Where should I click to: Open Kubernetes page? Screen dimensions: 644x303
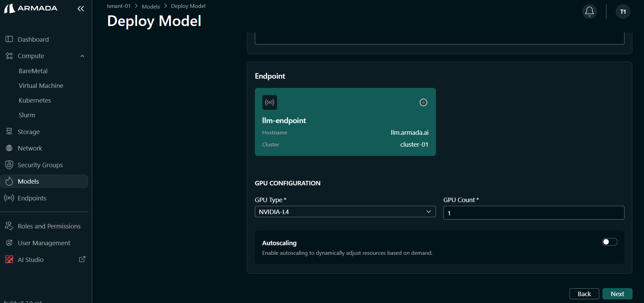(35, 100)
